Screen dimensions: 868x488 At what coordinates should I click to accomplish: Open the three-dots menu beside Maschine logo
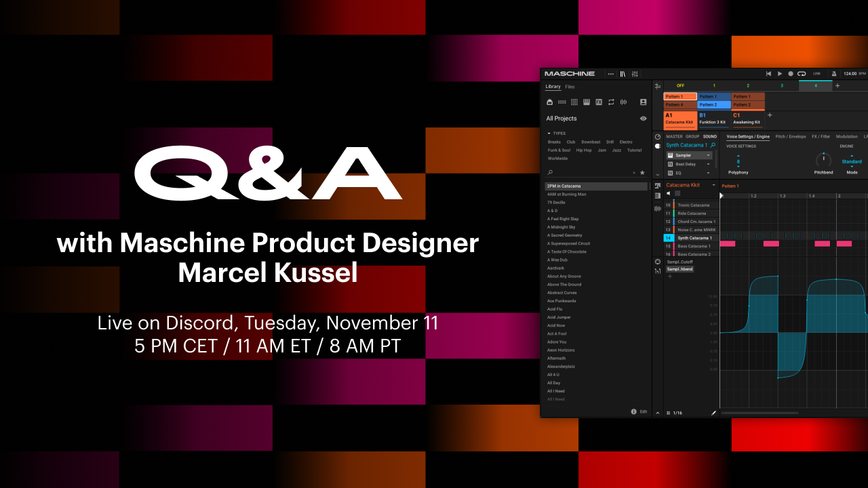tap(611, 73)
